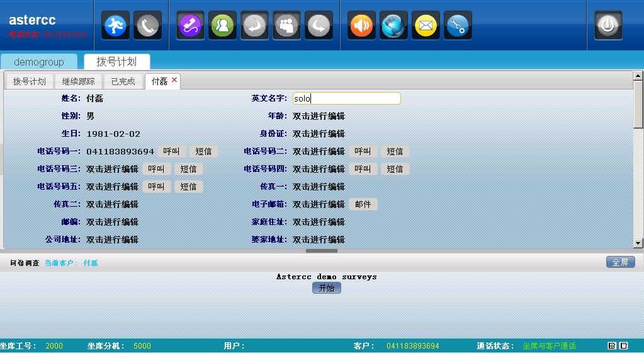This screenshot has width=644, height=353.
Task: Click the power button icon
Action: 608,25
